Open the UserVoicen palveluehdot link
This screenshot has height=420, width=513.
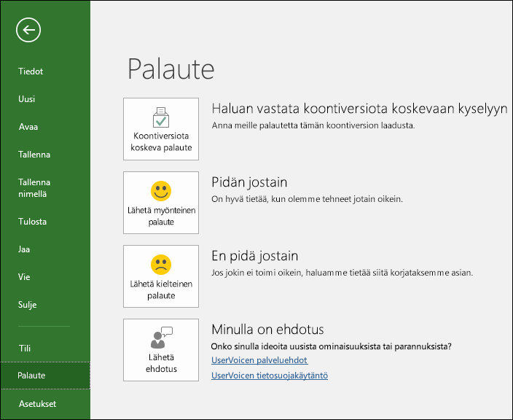point(259,360)
